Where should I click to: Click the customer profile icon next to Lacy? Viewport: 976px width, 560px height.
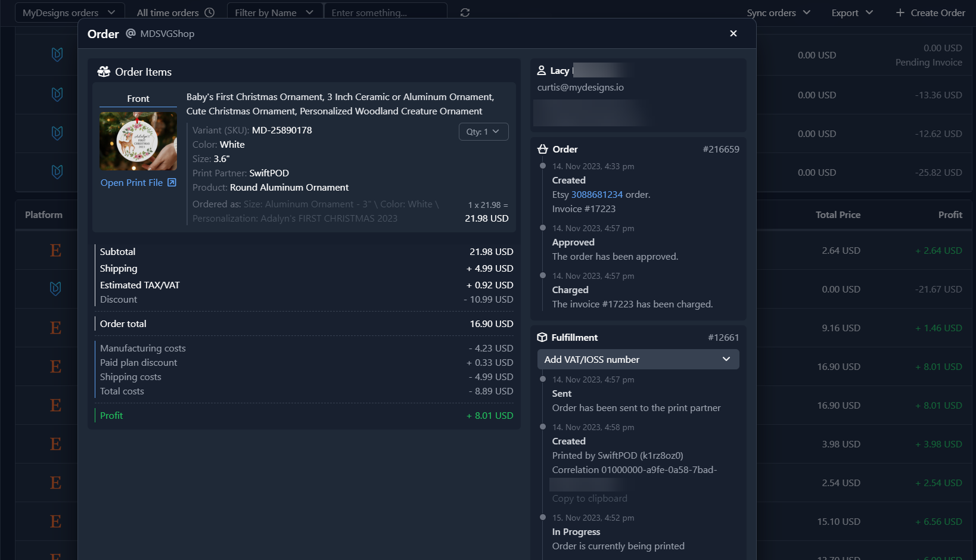[542, 70]
